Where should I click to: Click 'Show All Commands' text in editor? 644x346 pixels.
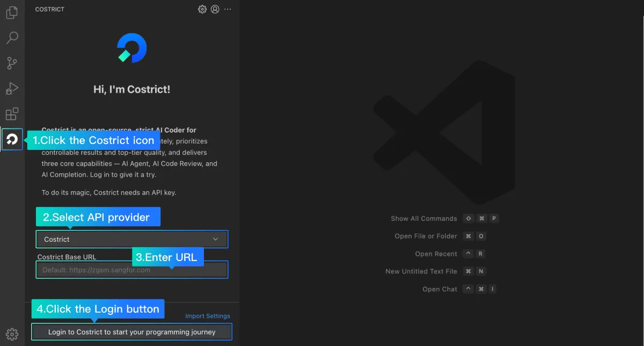pos(424,219)
